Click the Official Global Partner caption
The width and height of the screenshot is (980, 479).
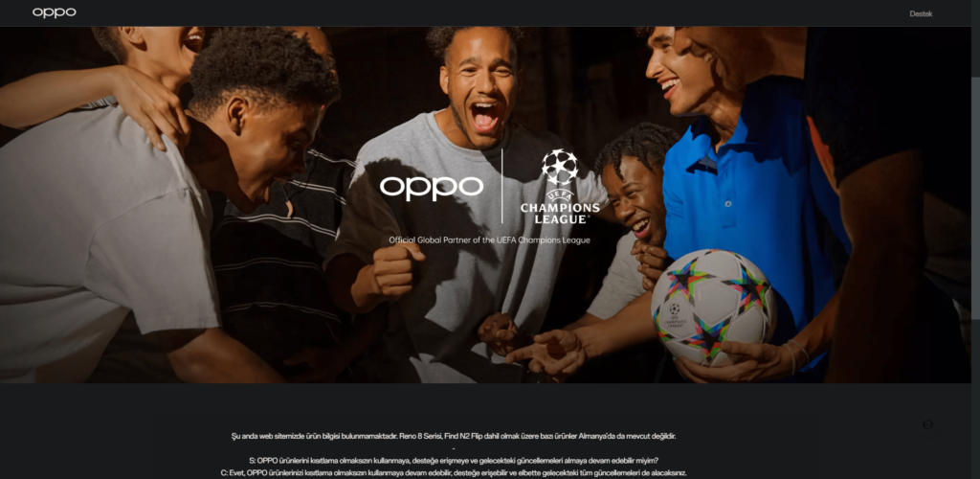(x=489, y=240)
